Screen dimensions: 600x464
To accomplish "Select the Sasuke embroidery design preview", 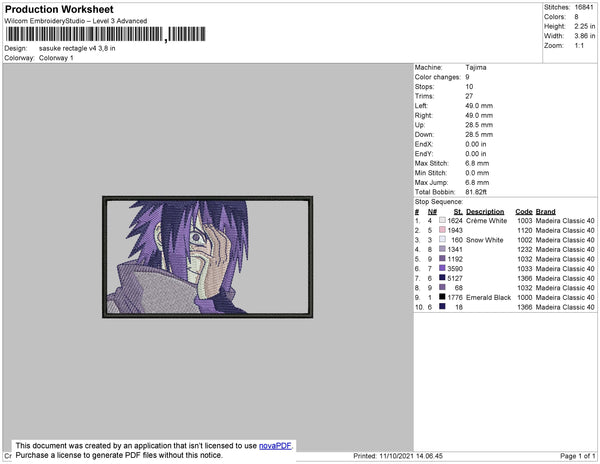I will tap(207, 257).
